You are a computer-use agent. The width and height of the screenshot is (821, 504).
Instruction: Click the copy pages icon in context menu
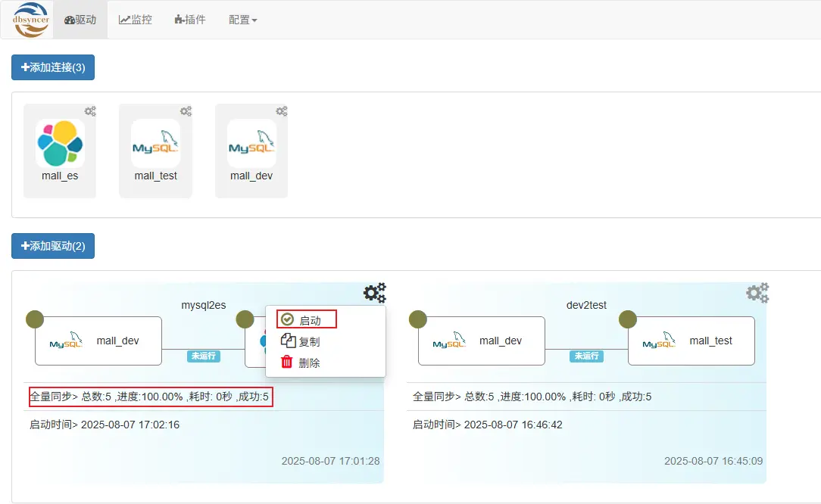pos(287,341)
